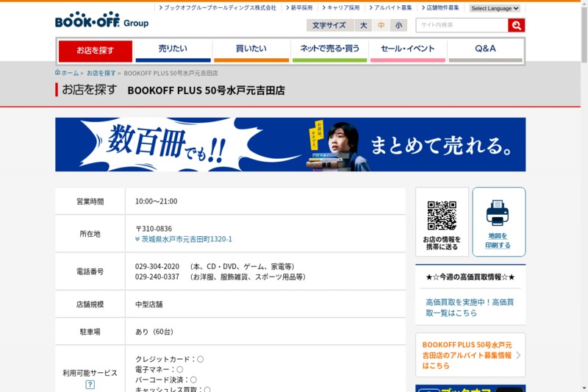Click the 電子マネー service line
This screenshot has width=588, height=392.
tap(159, 369)
